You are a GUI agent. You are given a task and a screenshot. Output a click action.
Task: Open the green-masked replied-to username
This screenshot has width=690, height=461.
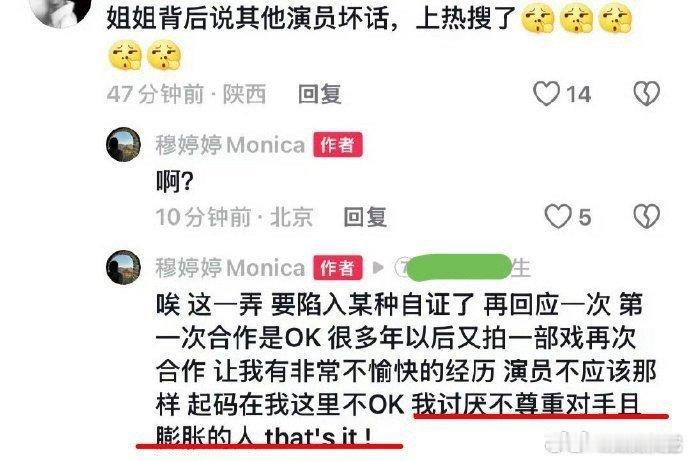[x=462, y=267]
